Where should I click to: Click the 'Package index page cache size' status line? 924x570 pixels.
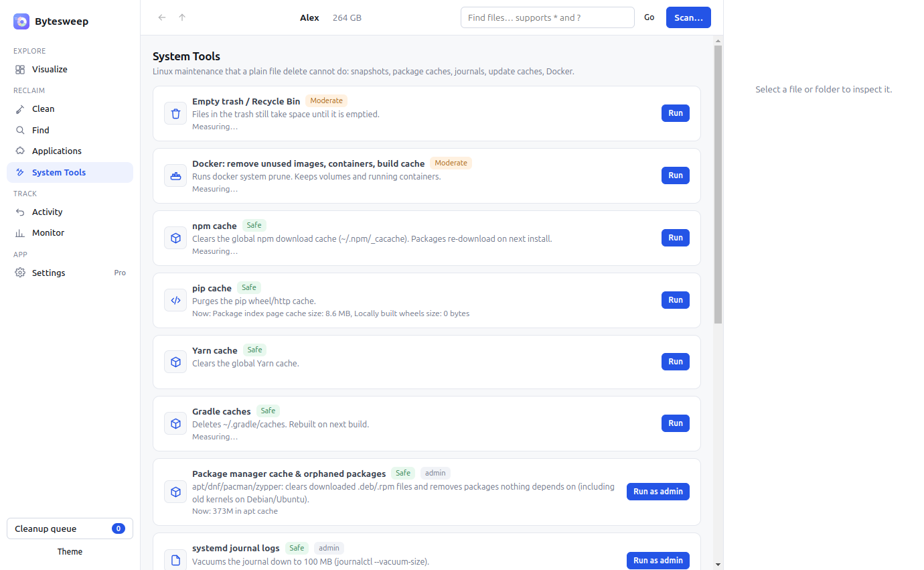[x=331, y=313]
